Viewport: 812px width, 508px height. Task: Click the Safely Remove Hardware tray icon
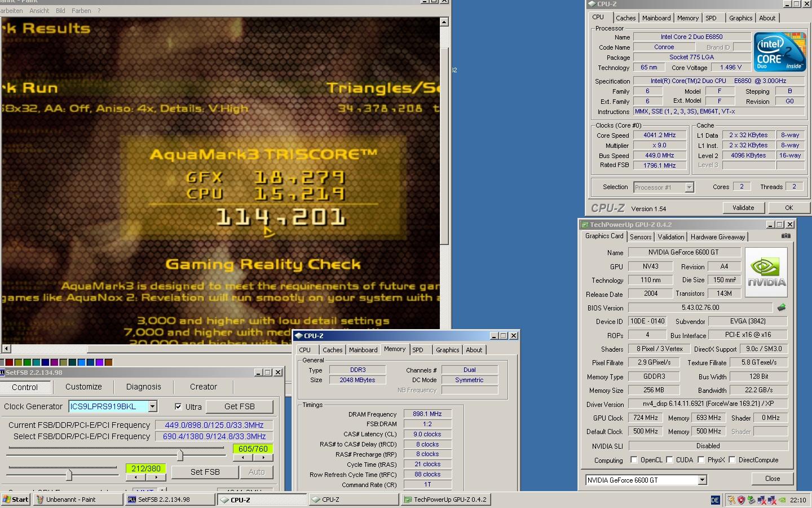(x=751, y=500)
